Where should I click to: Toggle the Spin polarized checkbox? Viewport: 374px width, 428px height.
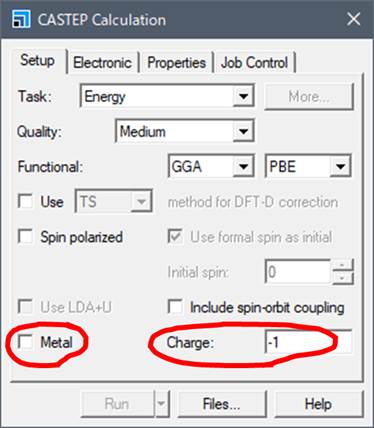(25, 237)
